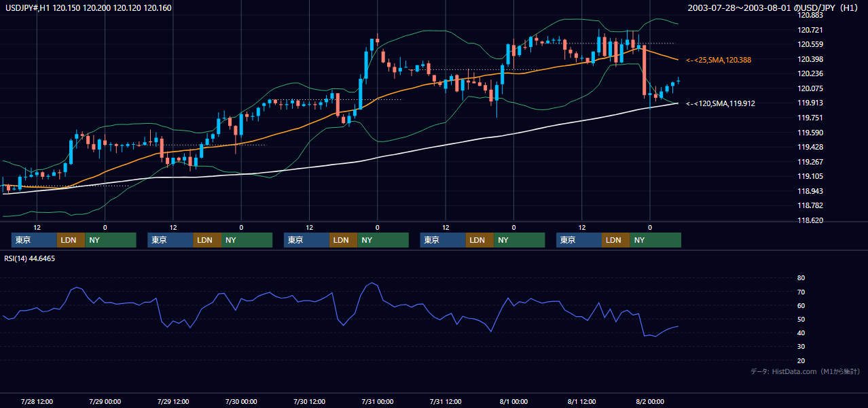The image size is (868, 408).
Task: Click the 7/31 12:00 date label
Action: pyautogui.click(x=446, y=401)
